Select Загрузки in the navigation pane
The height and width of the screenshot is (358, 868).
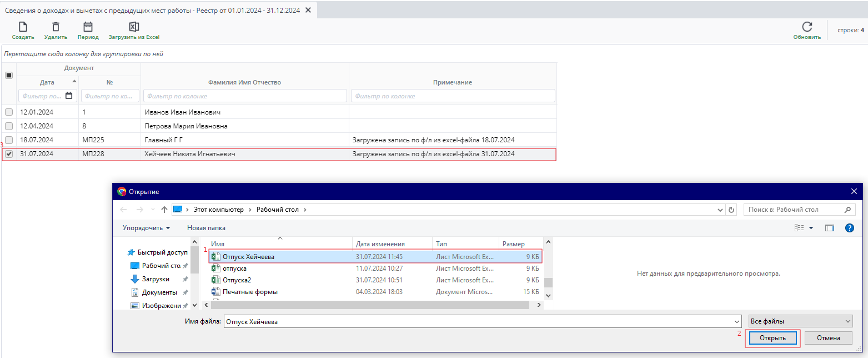[x=155, y=279]
